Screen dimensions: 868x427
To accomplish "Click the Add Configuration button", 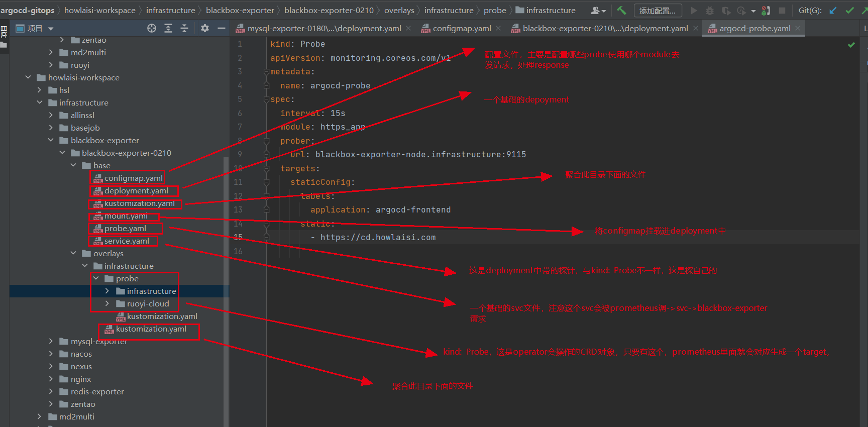I will click(x=657, y=11).
